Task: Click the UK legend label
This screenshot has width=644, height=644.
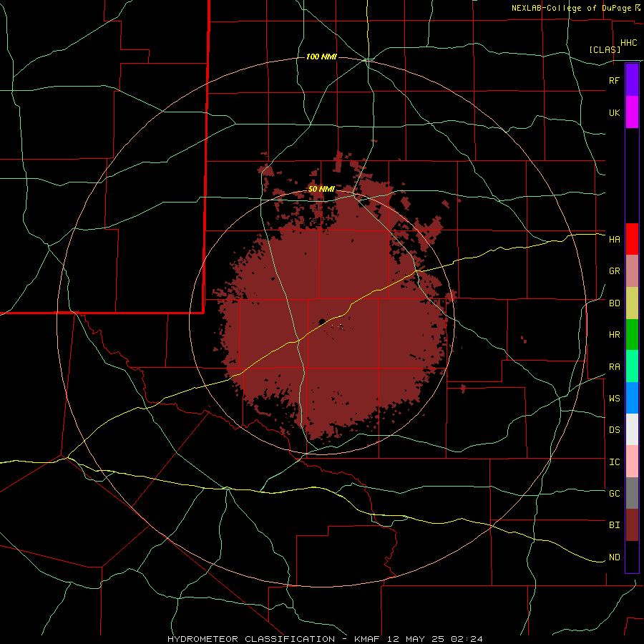Action: click(614, 112)
